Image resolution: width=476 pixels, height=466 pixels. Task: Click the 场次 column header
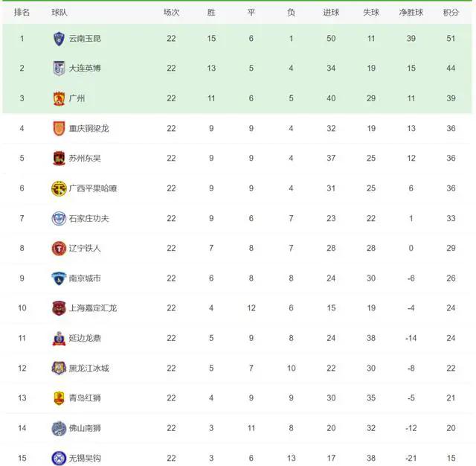click(x=171, y=13)
